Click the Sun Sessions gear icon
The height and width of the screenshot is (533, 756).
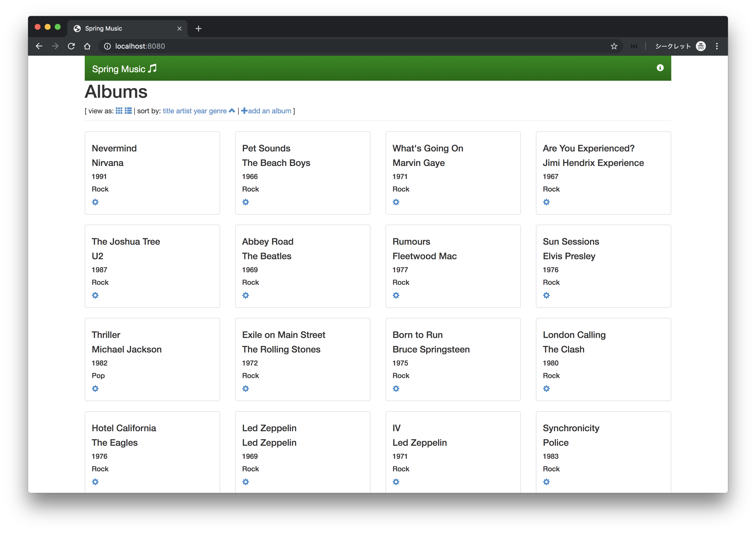546,295
